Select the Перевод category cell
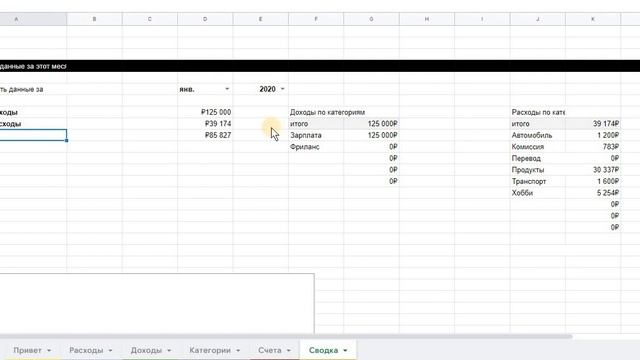640x360 pixels. (x=538, y=158)
